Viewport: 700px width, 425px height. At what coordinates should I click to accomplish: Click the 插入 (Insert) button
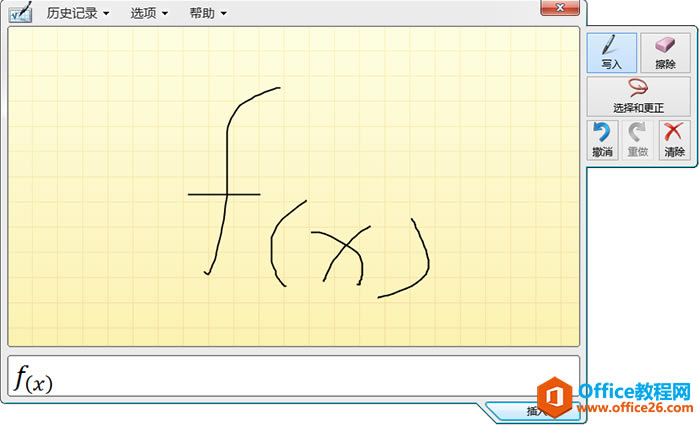click(535, 411)
